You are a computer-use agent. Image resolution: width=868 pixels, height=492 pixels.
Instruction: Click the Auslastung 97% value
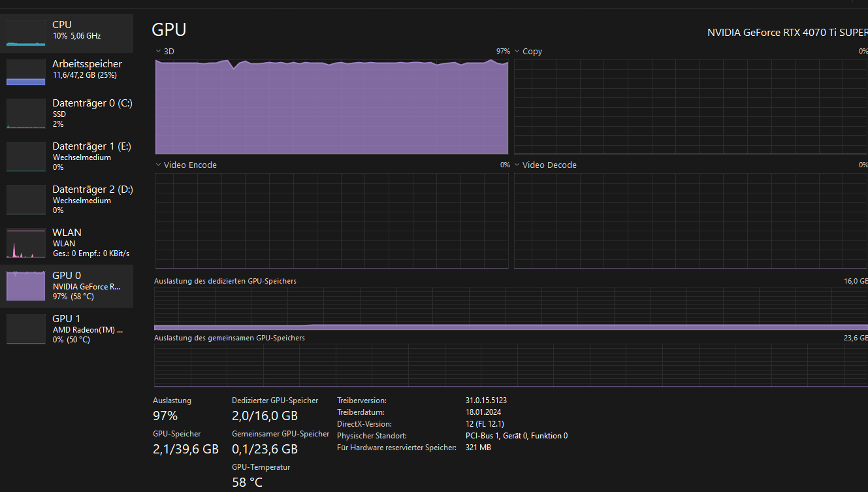(x=165, y=416)
